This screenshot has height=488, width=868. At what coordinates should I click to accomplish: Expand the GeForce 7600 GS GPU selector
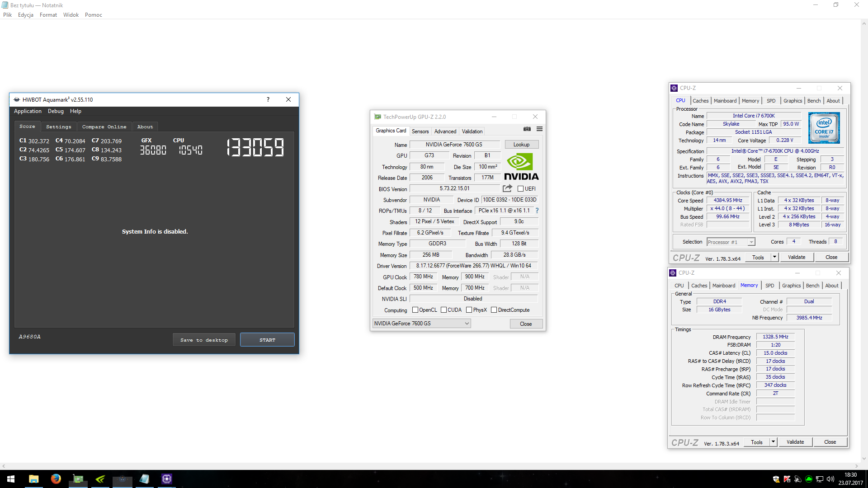[421, 324]
